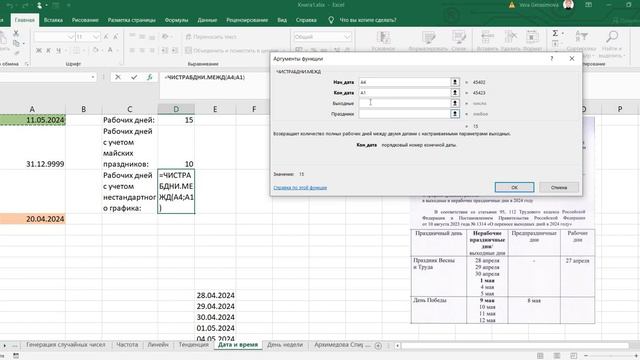
Task: Click the Кон_дата input field in dialog
Action: tap(404, 93)
